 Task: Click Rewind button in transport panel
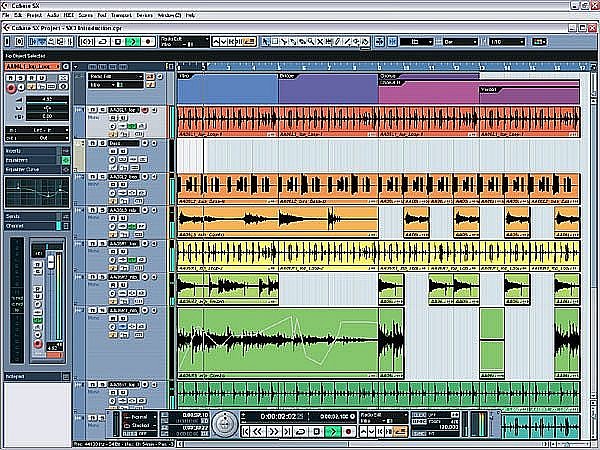click(258, 432)
